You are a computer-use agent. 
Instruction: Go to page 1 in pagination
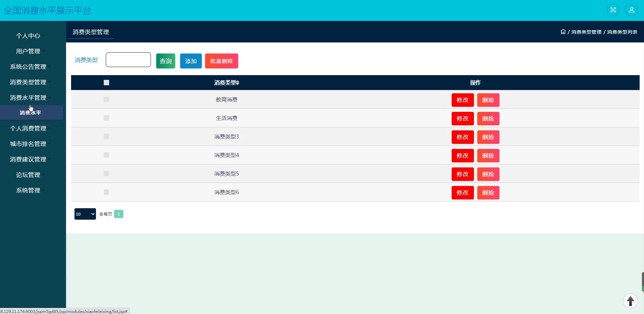coord(119,214)
